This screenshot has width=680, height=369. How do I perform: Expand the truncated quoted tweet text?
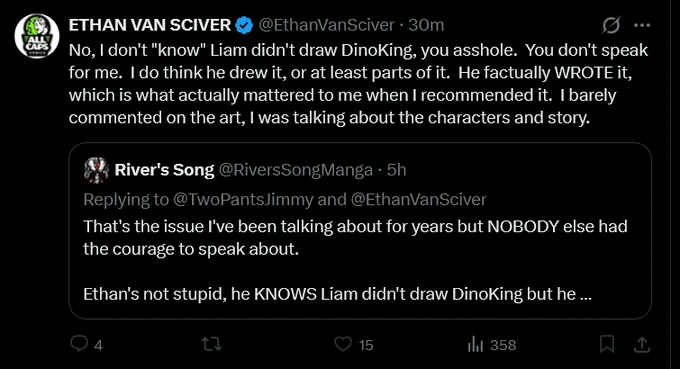pyautogui.click(x=585, y=294)
